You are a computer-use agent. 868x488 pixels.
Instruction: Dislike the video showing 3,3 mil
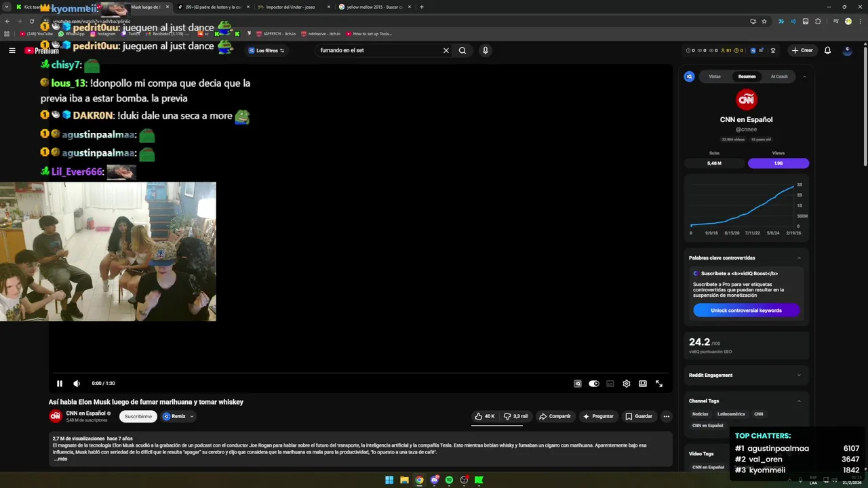coord(515,416)
